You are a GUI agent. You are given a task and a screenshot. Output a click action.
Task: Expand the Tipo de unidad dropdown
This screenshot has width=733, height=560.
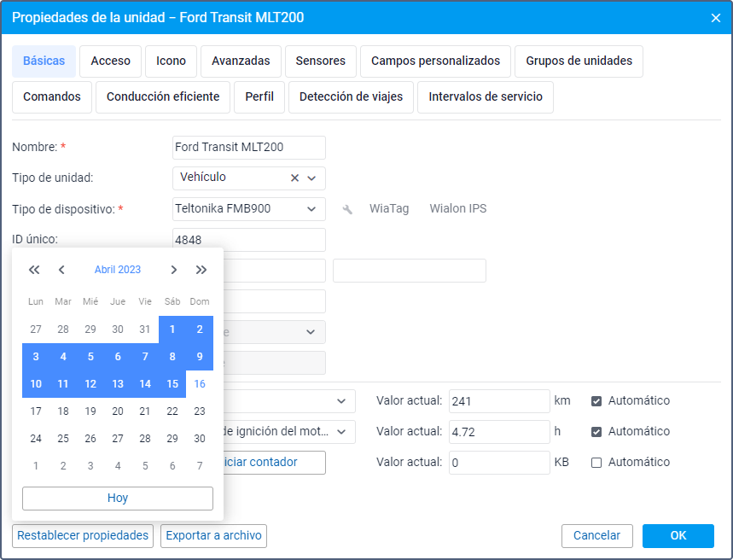[x=311, y=178]
